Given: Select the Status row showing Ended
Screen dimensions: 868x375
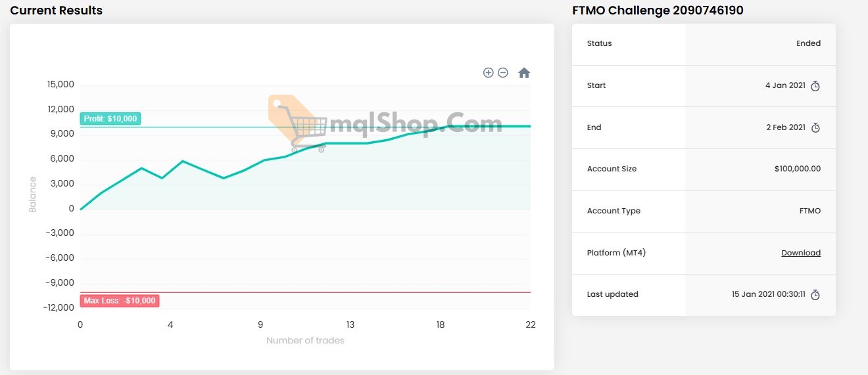Looking at the screenshot, I should point(704,44).
